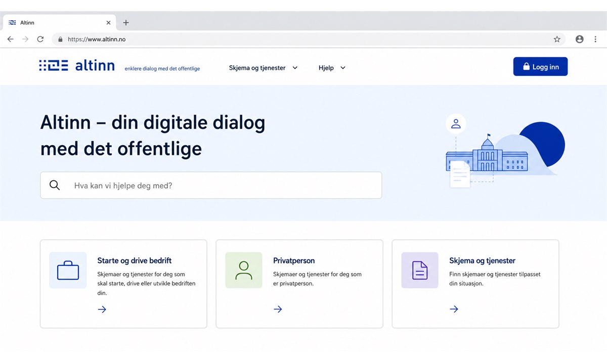This screenshot has height=364, width=607.
Task: Open the Starte og drive bedrift heading
Action: pyautogui.click(x=135, y=261)
